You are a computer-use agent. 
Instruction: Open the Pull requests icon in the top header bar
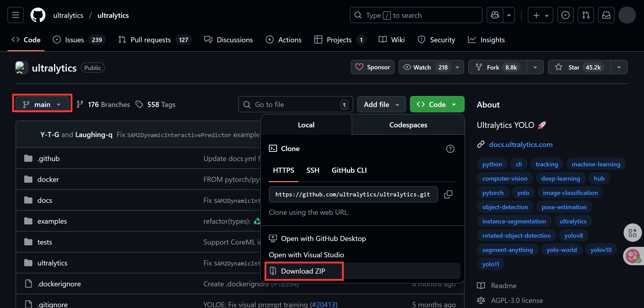pos(586,15)
